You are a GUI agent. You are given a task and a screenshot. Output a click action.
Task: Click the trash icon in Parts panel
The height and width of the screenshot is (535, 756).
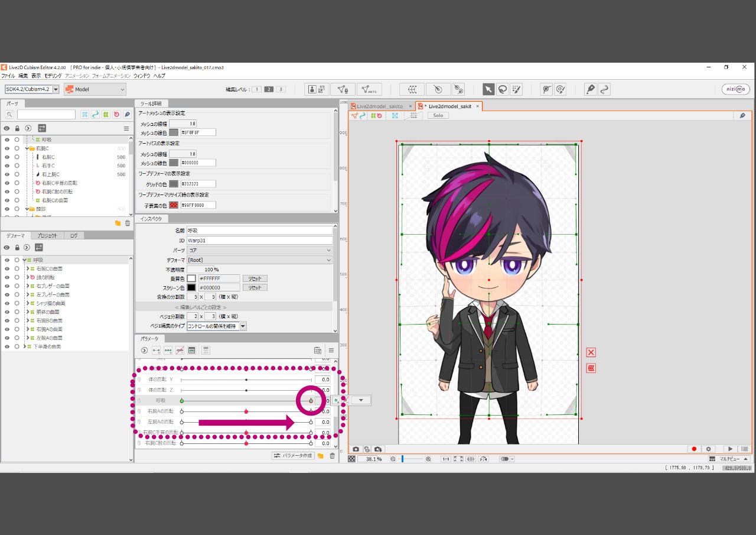coord(128,223)
